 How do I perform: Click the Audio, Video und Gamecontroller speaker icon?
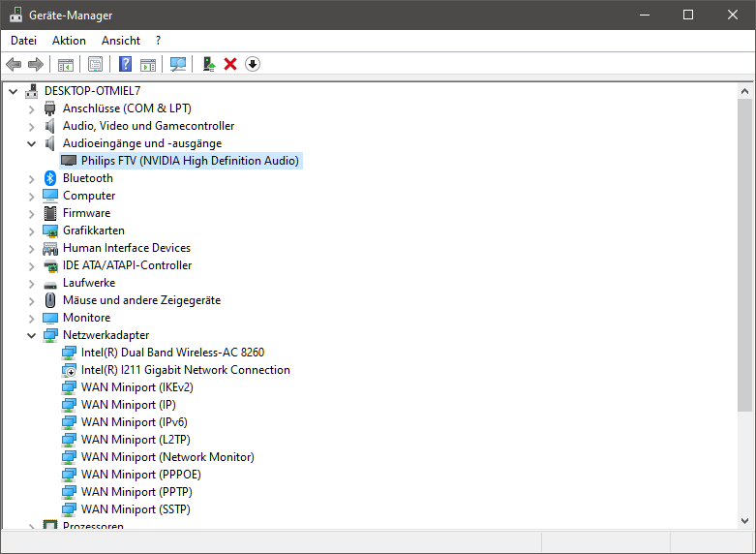(49, 126)
